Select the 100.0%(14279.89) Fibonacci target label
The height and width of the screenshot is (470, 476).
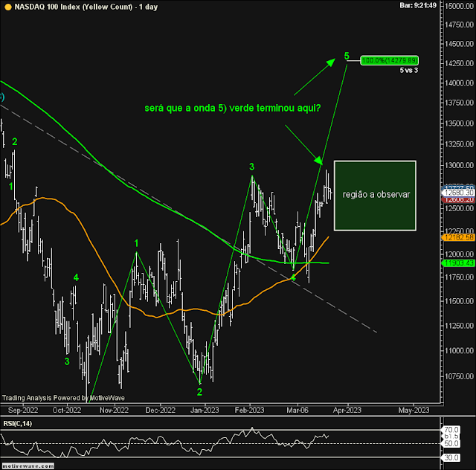click(x=390, y=60)
